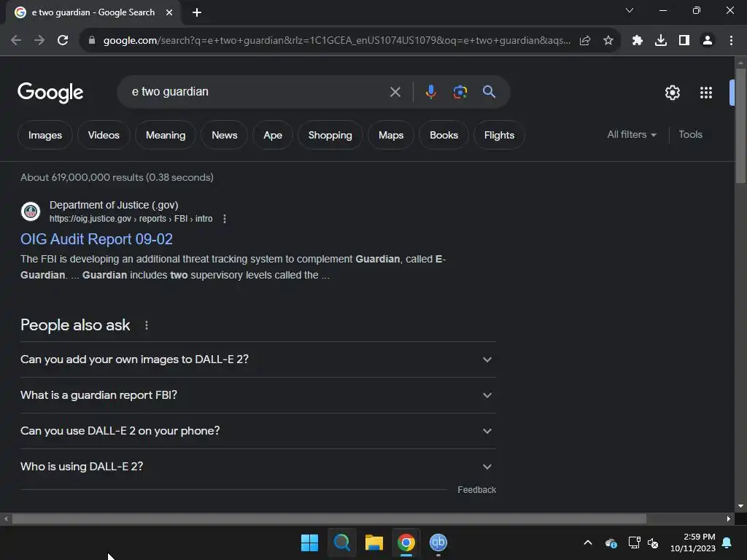The width and height of the screenshot is (747, 560).
Task: Switch to Maps results
Action: click(391, 135)
